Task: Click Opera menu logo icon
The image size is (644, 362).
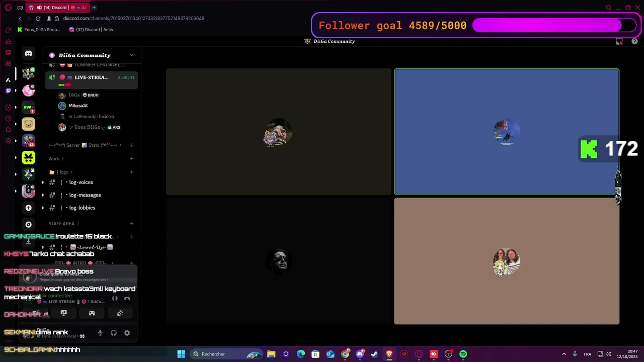Action: coord(8,8)
